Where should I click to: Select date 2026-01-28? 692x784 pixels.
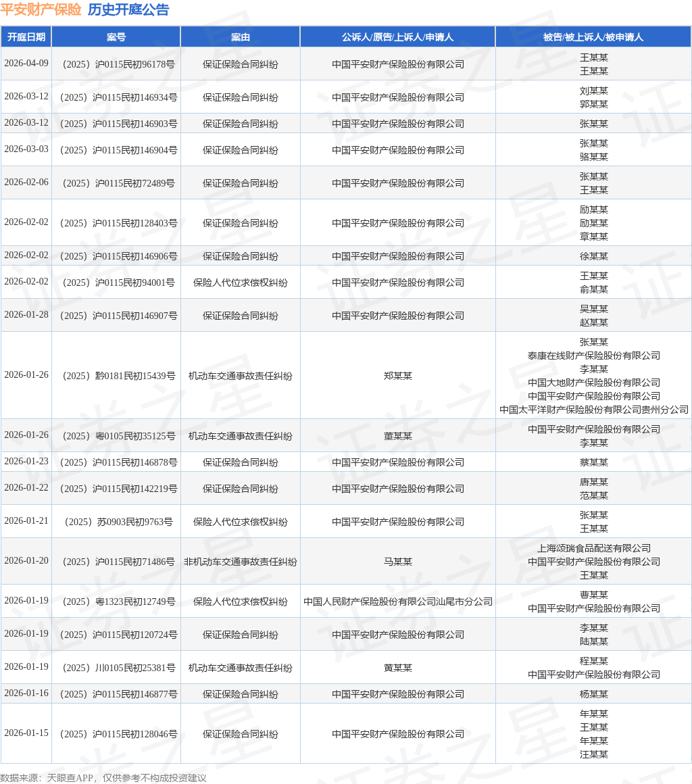[x=26, y=314]
